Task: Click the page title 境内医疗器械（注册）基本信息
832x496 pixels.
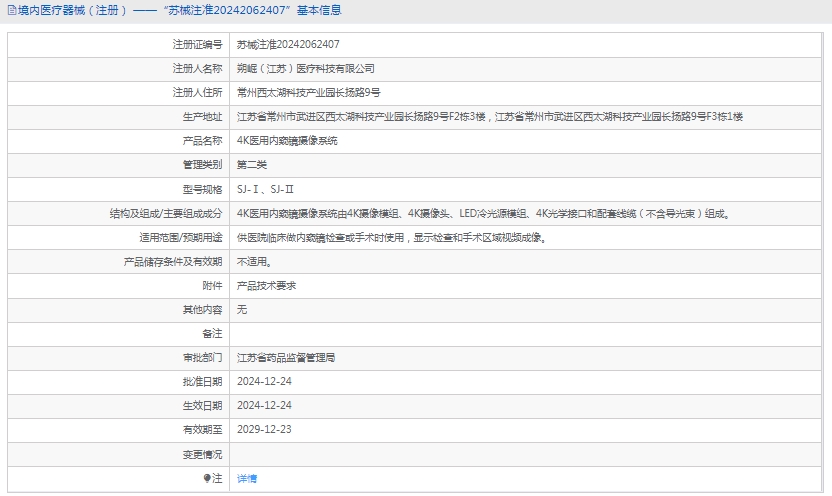Action: point(175,11)
